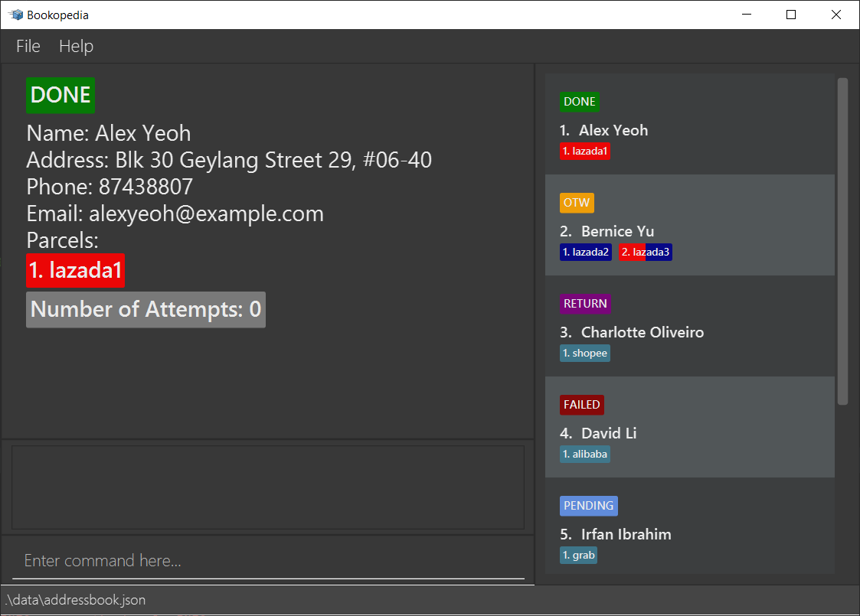Click the Number of Attempts label
860x616 pixels.
(146, 310)
